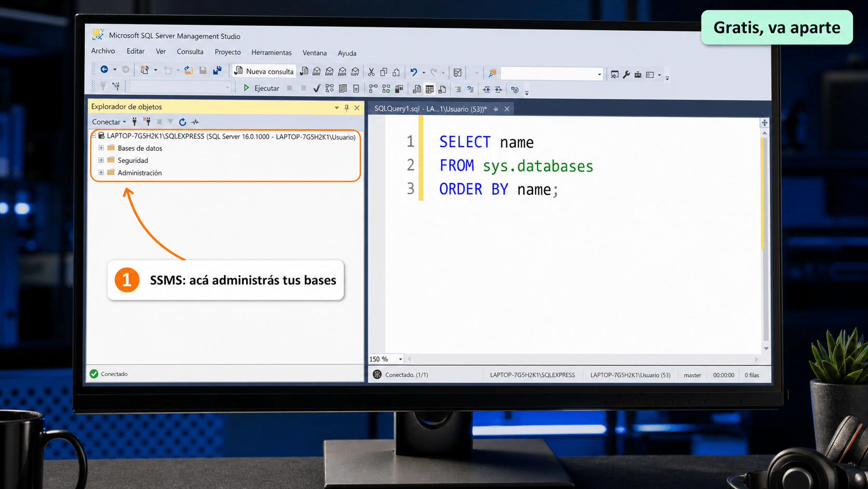Expand the Seguridad node
Screen dimensions: 868x489
coord(101,160)
